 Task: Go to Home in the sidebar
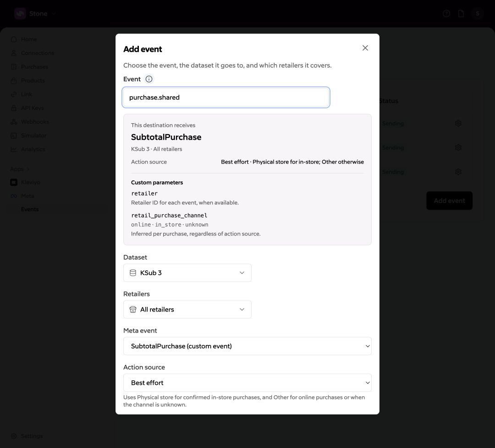(29, 39)
